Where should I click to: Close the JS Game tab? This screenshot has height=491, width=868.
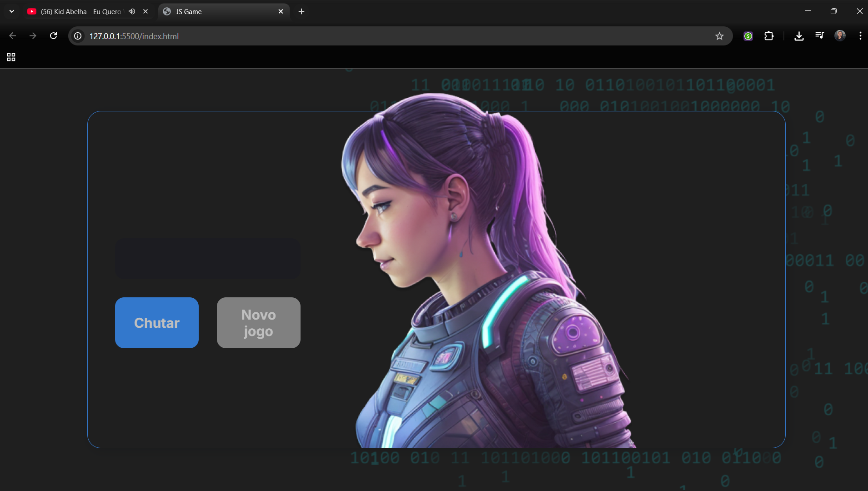coord(281,11)
